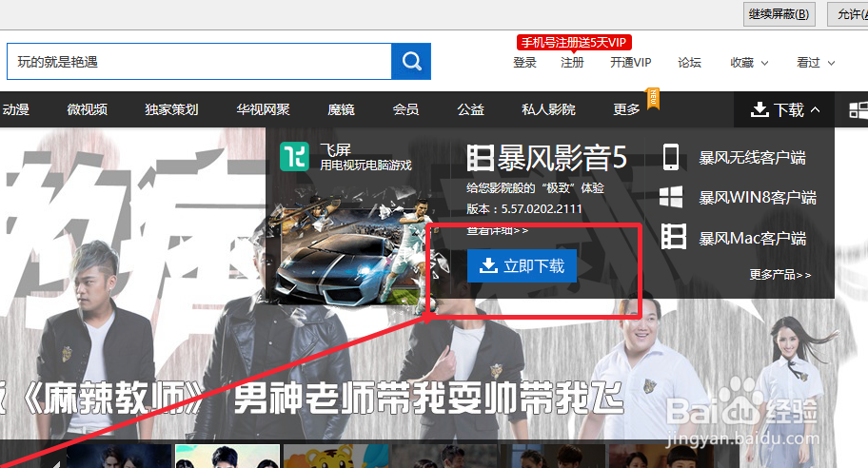
Task: Collapse the 下载 download menu
Action: tap(784, 109)
